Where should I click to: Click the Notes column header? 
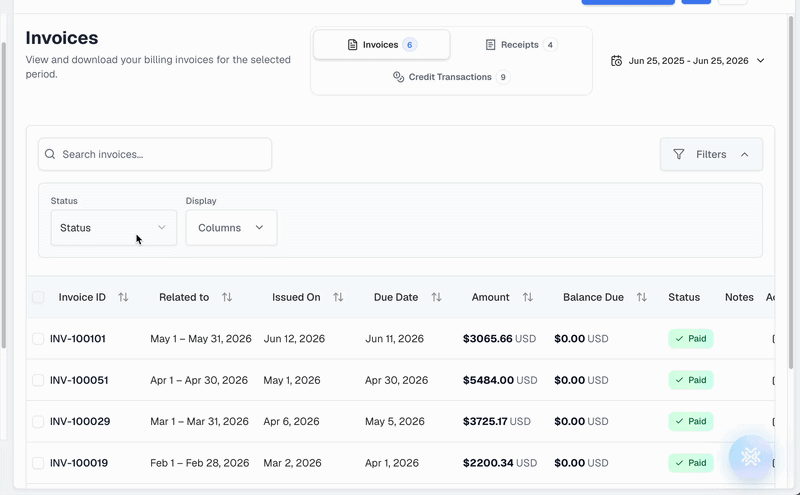tap(739, 297)
